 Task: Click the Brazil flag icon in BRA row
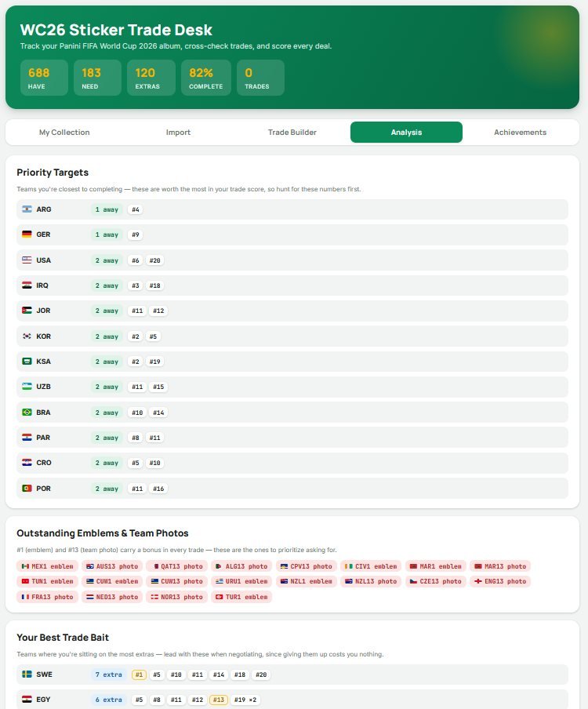(27, 412)
